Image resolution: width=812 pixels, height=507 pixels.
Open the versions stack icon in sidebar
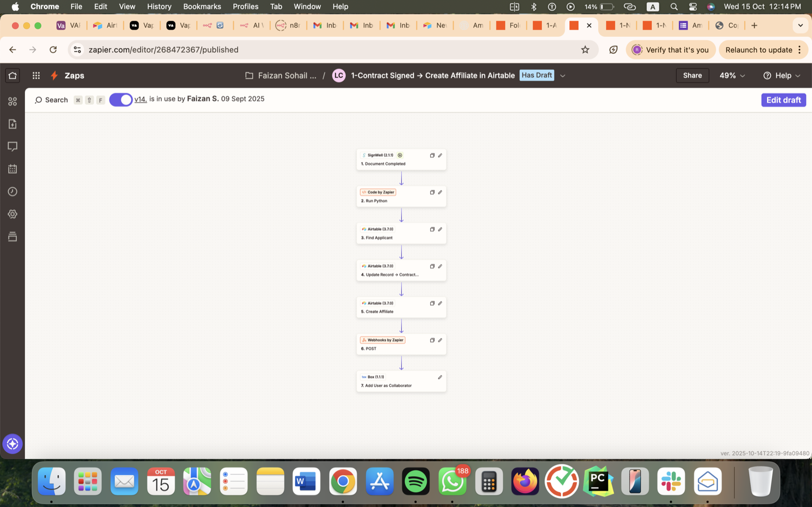pyautogui.click(x=12, y=236)
